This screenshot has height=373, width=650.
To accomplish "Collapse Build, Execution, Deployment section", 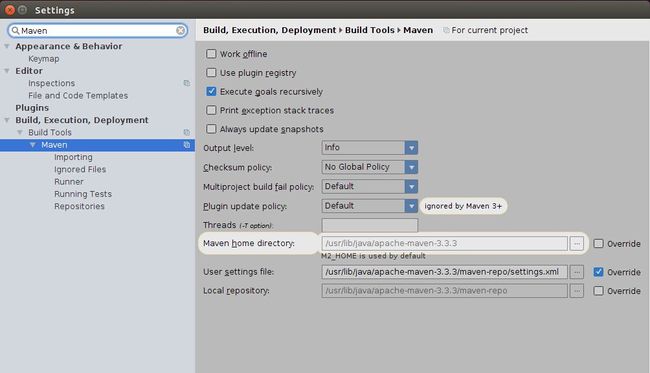I will point(7,120).
